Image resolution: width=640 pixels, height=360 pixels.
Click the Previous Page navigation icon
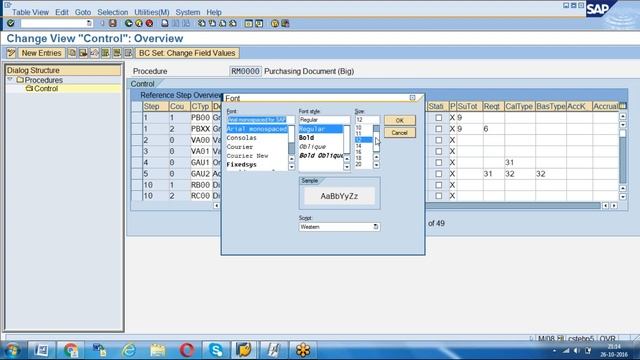pos(212,23)
